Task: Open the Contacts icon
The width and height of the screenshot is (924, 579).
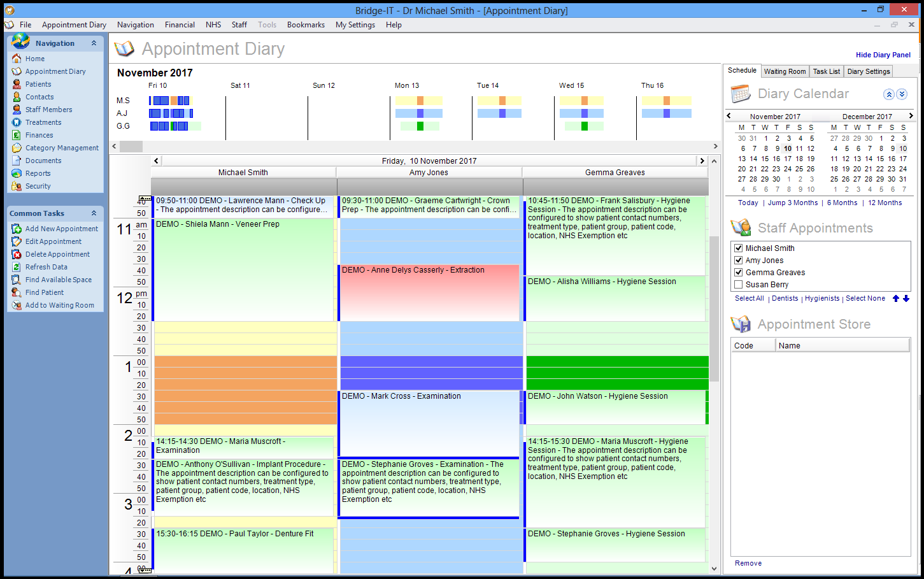Action: tap(17, 97)
